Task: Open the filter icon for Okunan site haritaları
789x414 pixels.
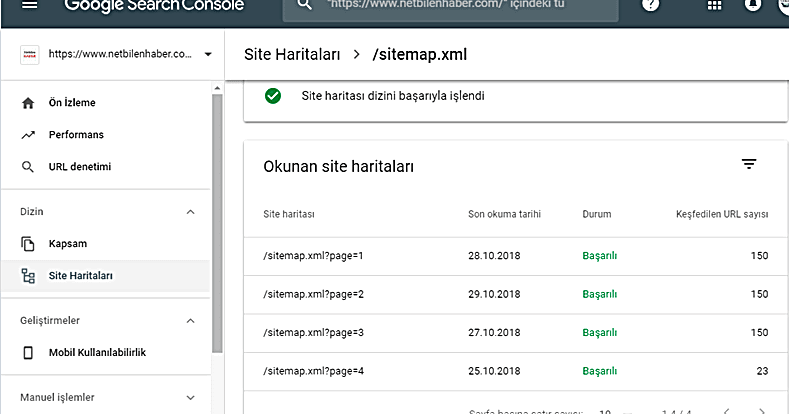Action: [x=749, y=164]
